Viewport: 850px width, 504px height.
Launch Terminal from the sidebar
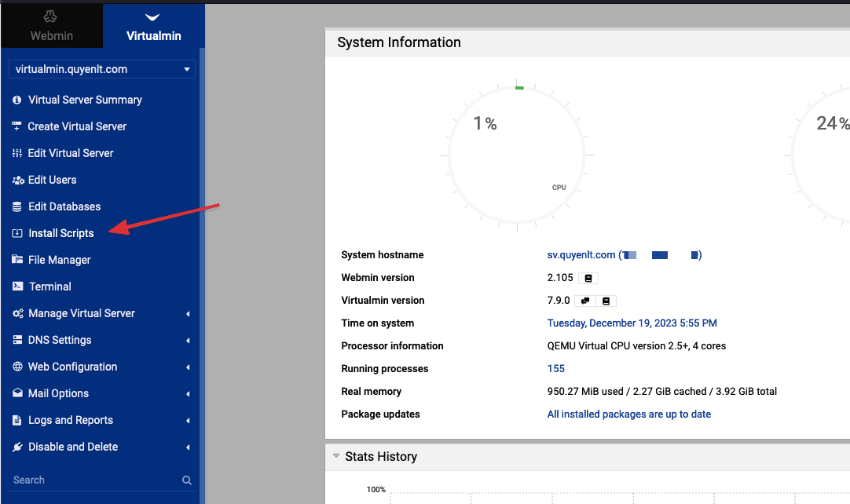click(49, 287)
